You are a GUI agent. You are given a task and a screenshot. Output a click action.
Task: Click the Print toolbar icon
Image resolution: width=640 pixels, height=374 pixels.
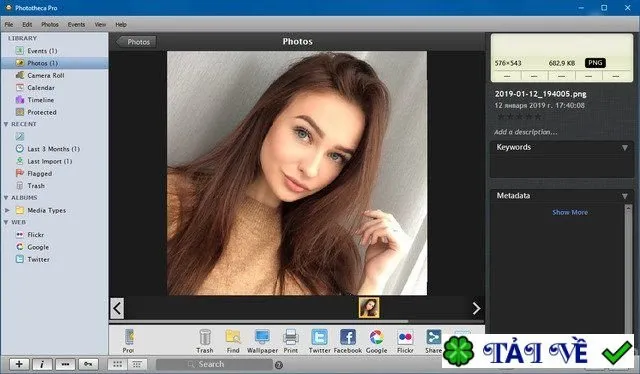291,341
